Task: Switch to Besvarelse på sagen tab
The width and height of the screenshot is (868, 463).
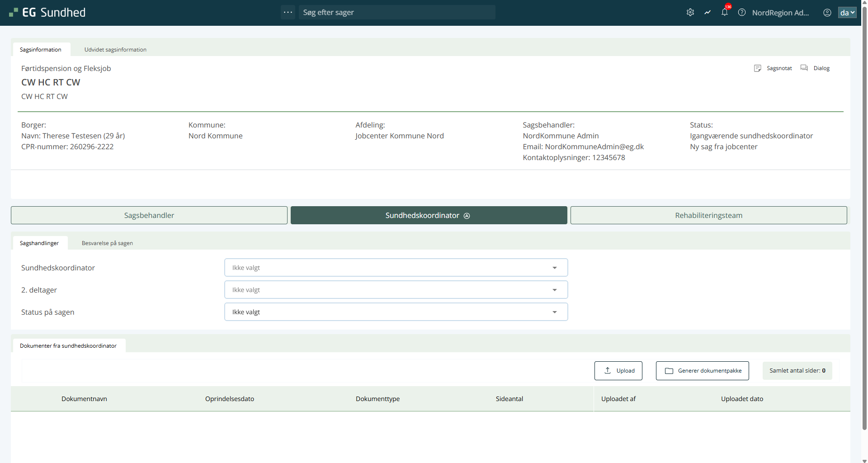Action: 107,243
